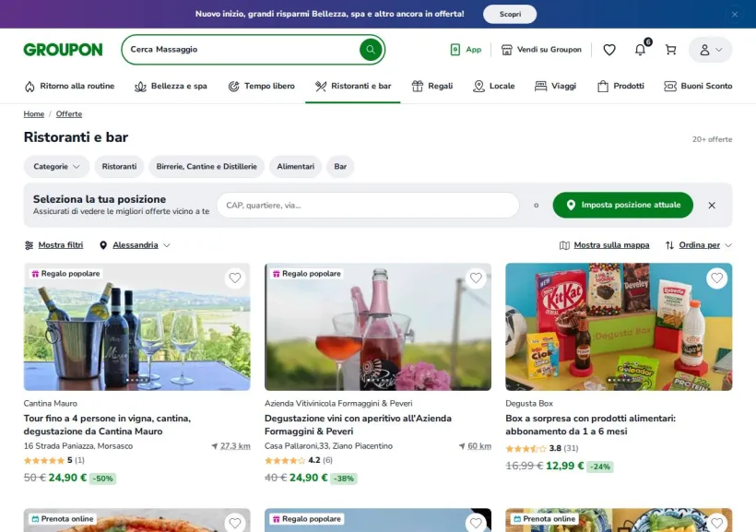Dismiss the position selection panel
The height and width of the screenshot is (532, 756).
pyautogui.click(x=712, y=206)
